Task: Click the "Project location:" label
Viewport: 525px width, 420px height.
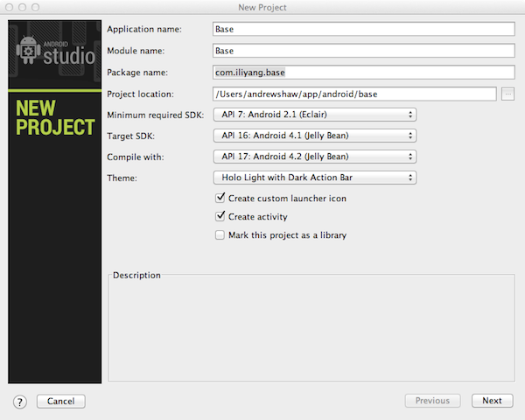Action: [x=140, y=94]
